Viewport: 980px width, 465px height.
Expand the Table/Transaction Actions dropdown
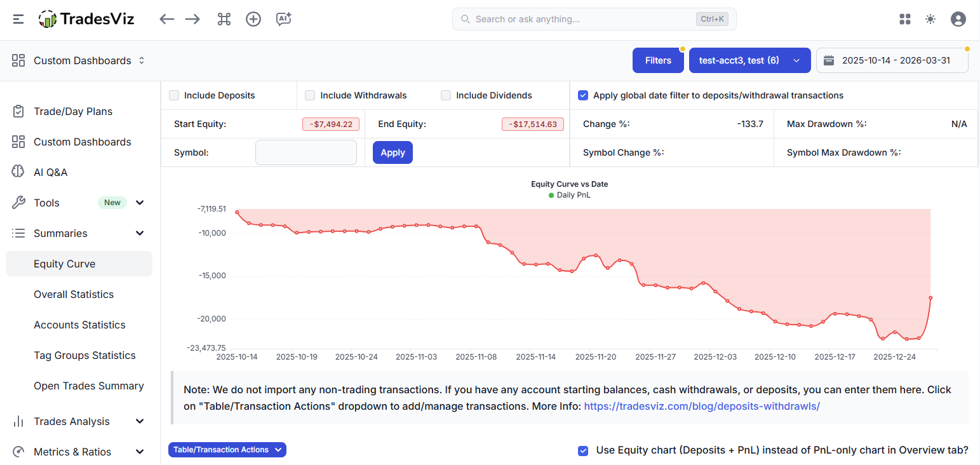(x=227, y=450)
